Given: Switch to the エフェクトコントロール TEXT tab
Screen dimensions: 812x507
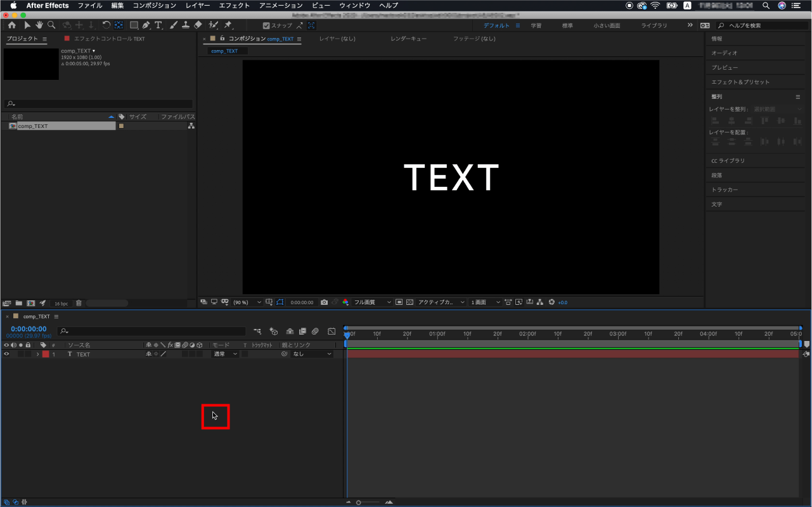Looking at the screenshot, I should [110, 39].
